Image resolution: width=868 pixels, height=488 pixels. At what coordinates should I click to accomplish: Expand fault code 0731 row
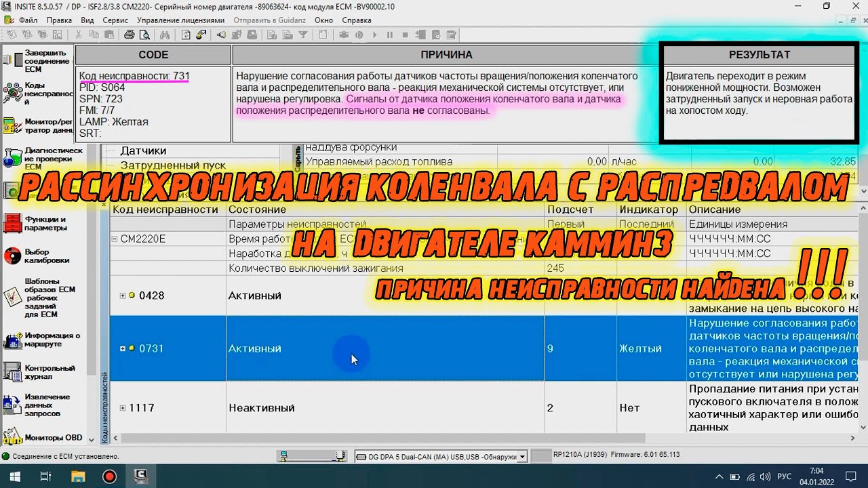tap(123, 348)
